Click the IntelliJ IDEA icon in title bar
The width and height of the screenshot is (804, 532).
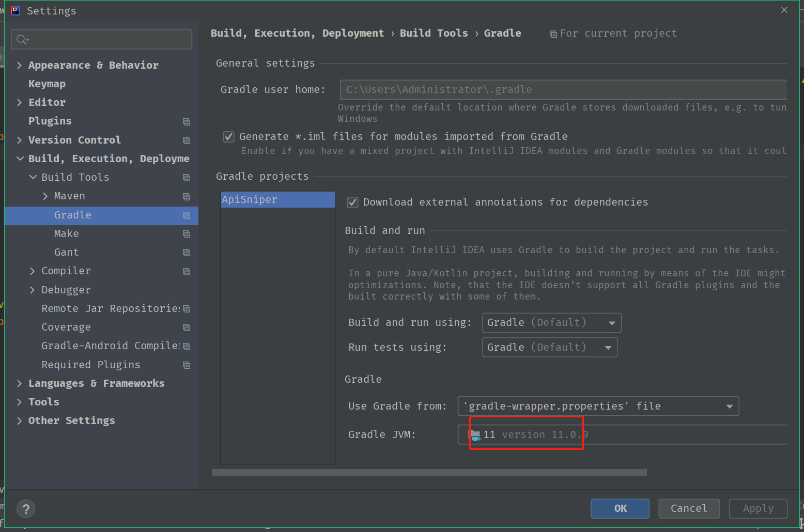coord(16,11)
